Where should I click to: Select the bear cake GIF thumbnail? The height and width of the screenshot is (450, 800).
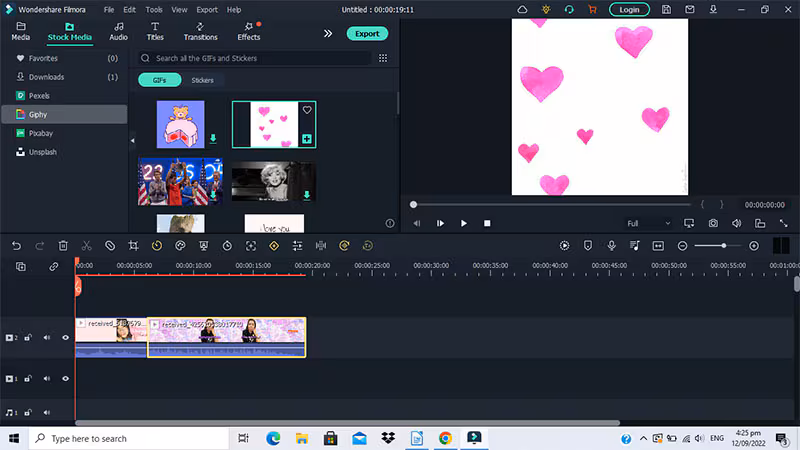(x=181, y=124)
